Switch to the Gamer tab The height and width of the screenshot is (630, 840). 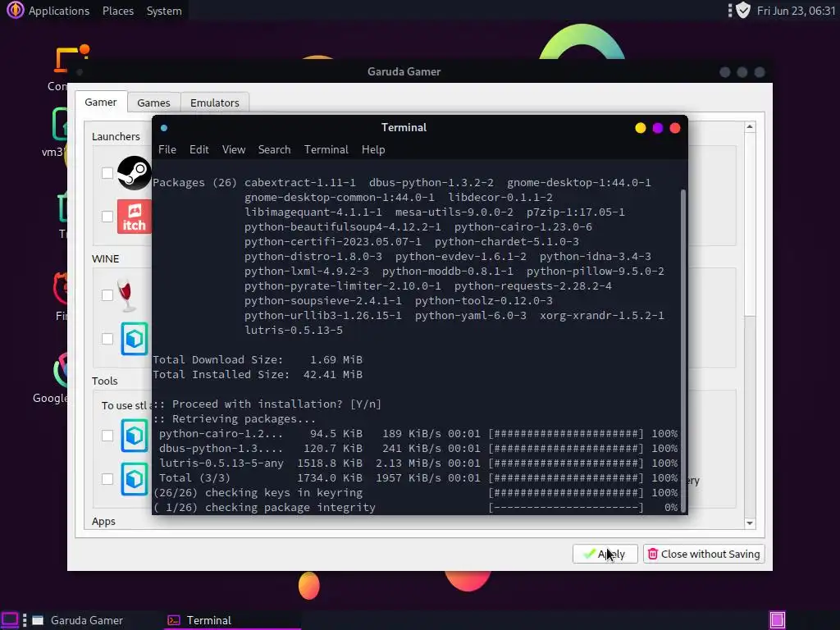(101, 102)
